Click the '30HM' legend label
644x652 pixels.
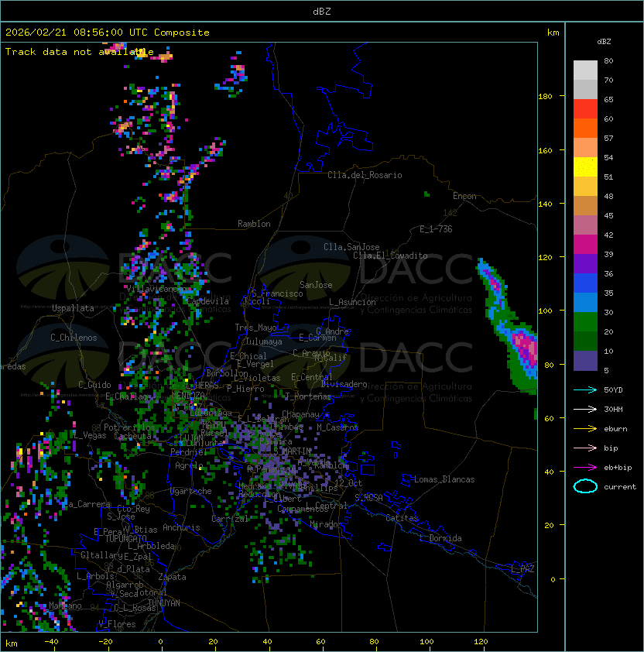tap(613, 409)
